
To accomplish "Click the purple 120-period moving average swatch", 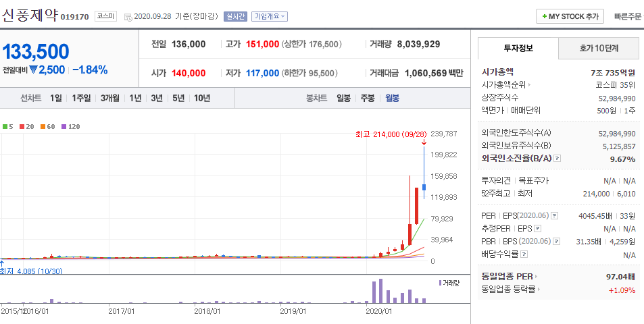I will tap(64, 127).
